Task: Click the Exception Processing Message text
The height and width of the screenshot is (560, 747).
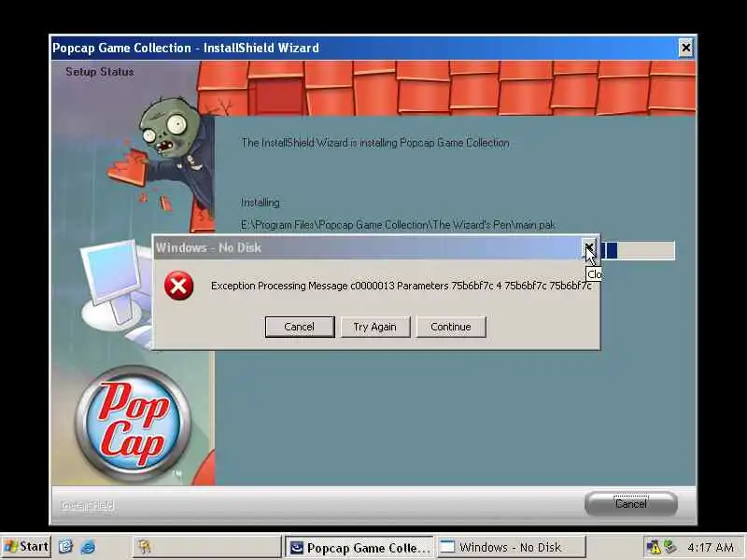Action: pyautogui.click(x=402, y=286)
